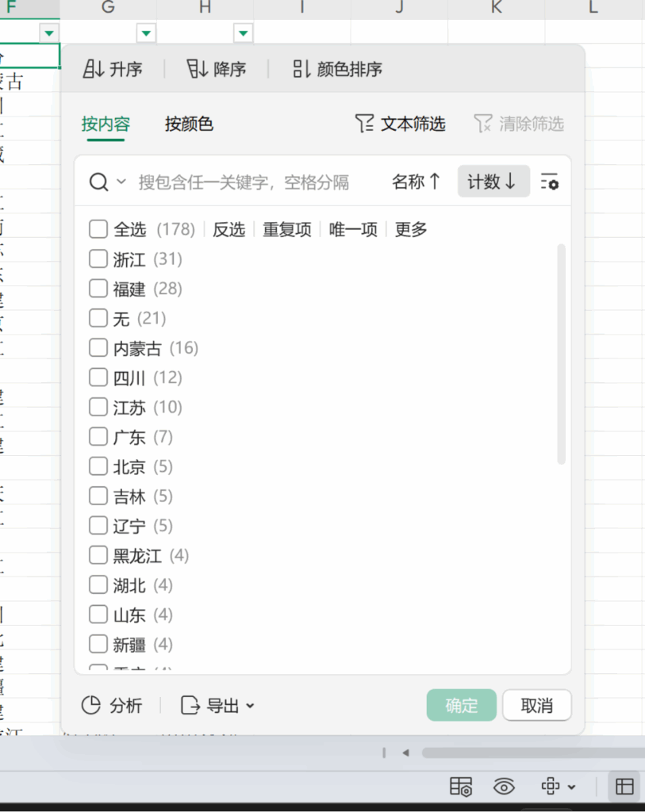Click the 反选 invert selection link
645x812 pixels.
pyautogui.click(x=228, y=229)
